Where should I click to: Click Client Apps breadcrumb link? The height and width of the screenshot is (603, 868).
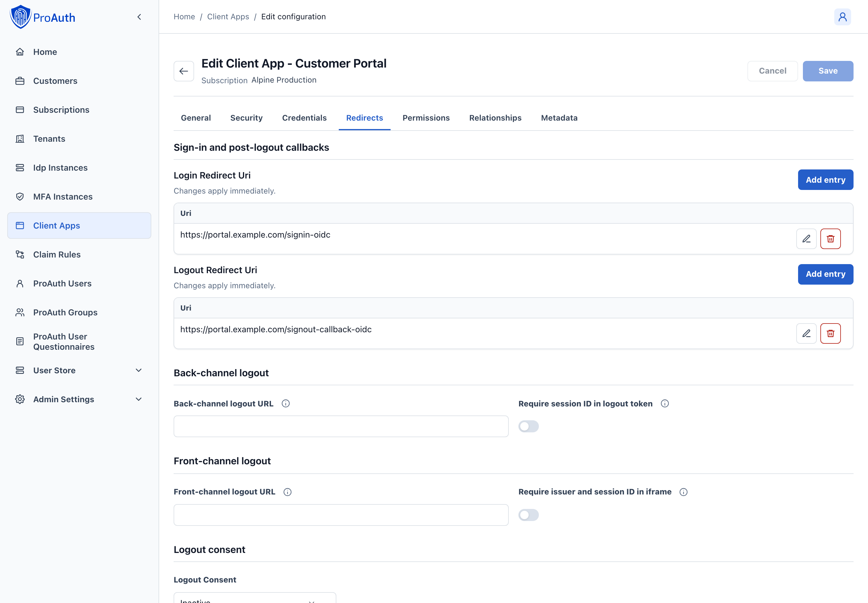pyautogui.click(x=228, y=17)
